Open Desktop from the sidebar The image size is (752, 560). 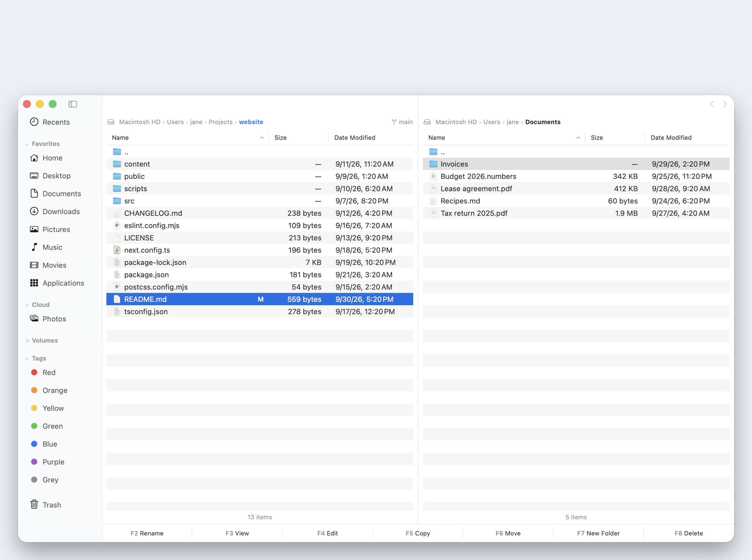[x=50, y=176]
